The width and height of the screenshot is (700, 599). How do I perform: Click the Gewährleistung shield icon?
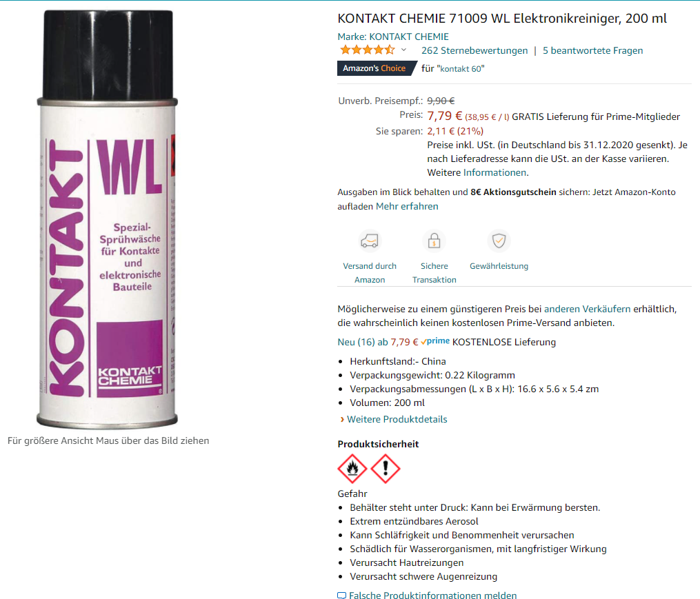coord(499,241)
